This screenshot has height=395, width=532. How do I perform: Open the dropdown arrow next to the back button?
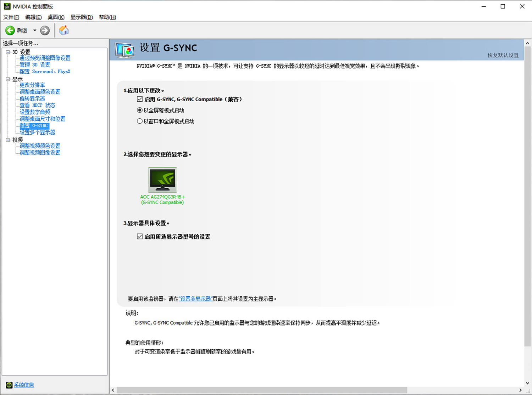click(34, 30)
